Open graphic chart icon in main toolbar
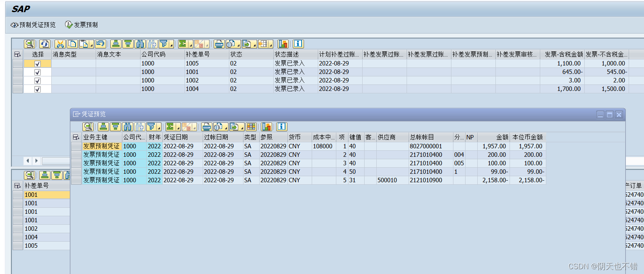The width and height of the screenshot is (644, 274). coord(283,44)
